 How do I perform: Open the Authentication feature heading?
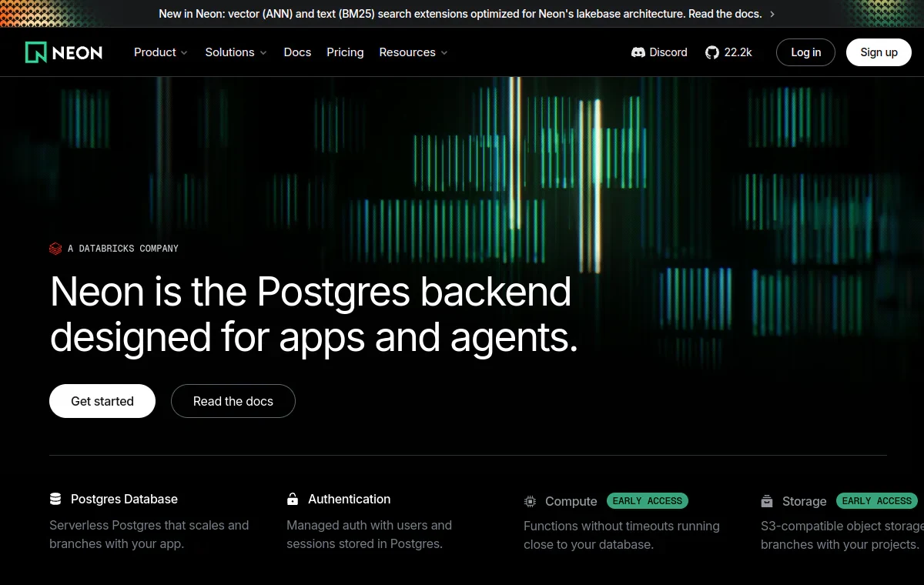tap(349, 499)
